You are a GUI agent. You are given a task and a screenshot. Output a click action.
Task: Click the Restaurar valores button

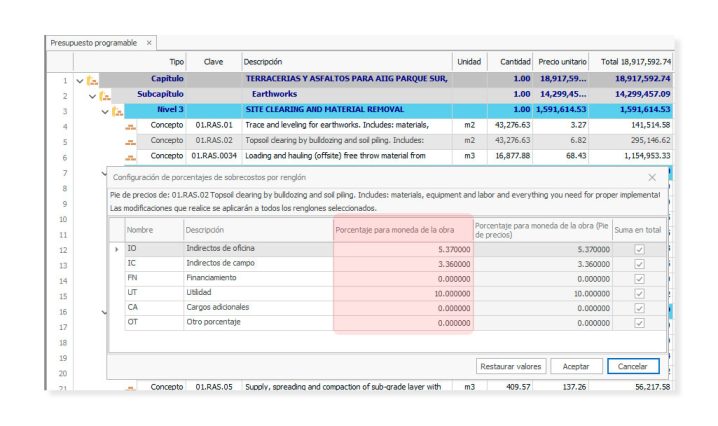point(511,366)
